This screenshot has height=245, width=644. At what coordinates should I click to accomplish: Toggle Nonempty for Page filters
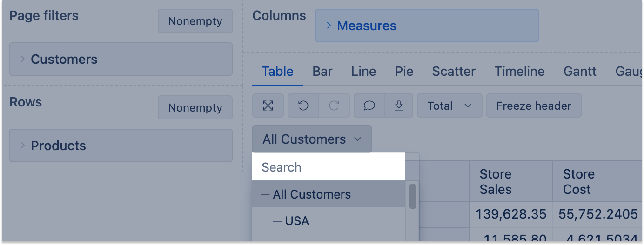(x=195, y=21)
